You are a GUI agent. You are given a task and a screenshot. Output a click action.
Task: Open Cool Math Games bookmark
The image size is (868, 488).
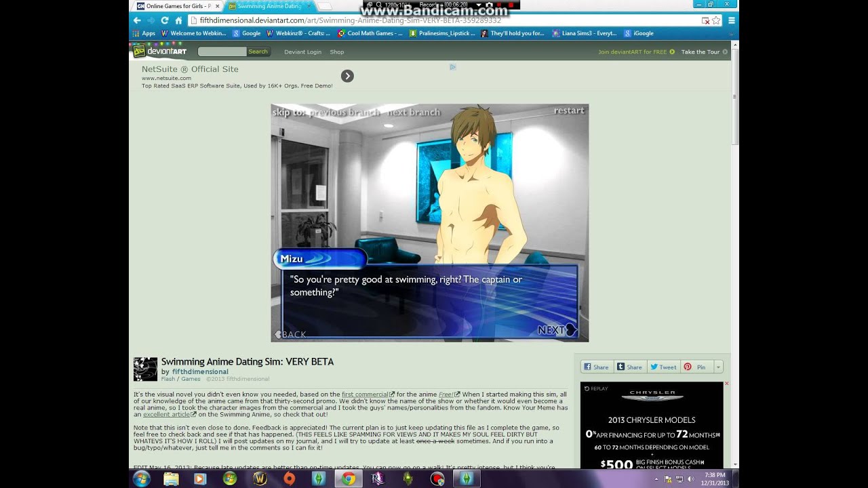[x=370, y=33]
